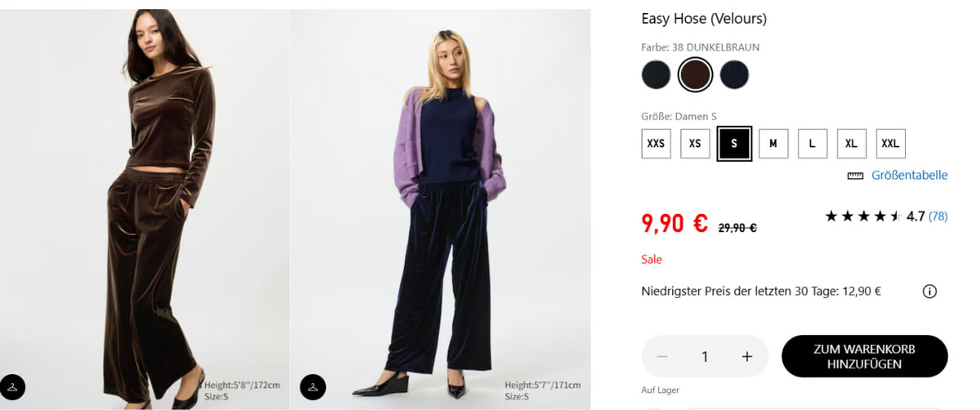Image resolution: width=980 pixels, height=410 pixels.
Task: Select size XXS
Action: [x=656, y=144]
